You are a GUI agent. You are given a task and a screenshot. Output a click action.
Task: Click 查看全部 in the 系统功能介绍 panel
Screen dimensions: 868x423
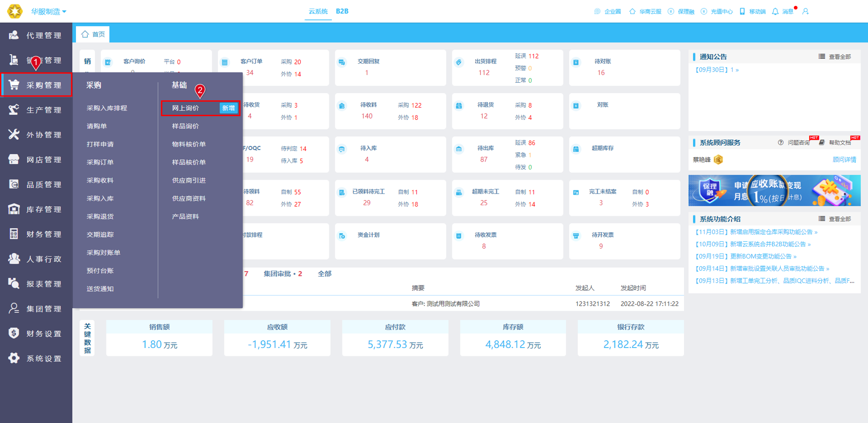tap(835, 219)
